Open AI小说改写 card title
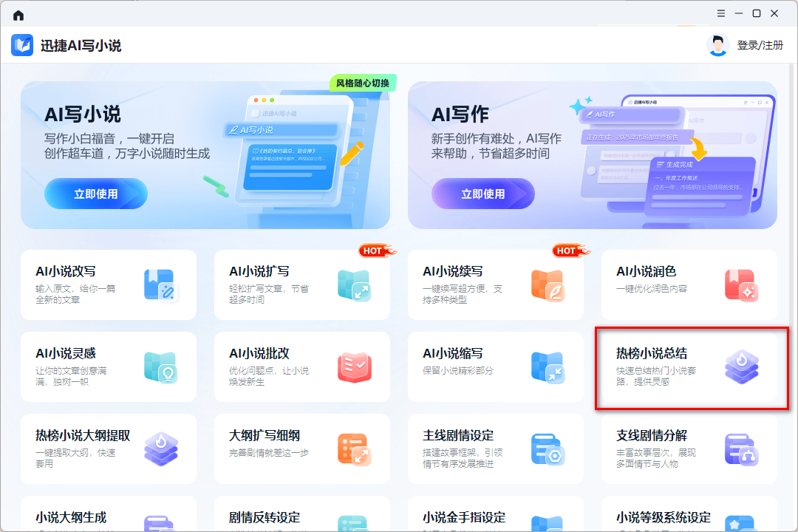Viewport: 798px width, 532px height. (66, 271)
